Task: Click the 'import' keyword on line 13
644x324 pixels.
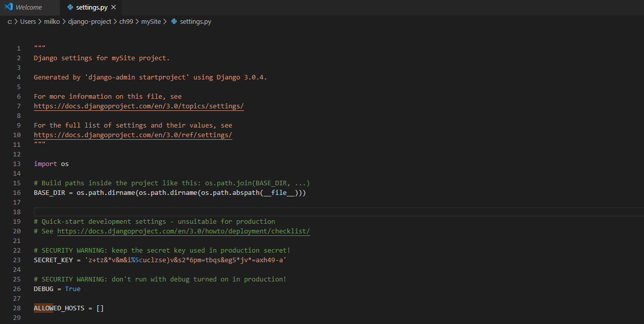Action: click(45, 164)
